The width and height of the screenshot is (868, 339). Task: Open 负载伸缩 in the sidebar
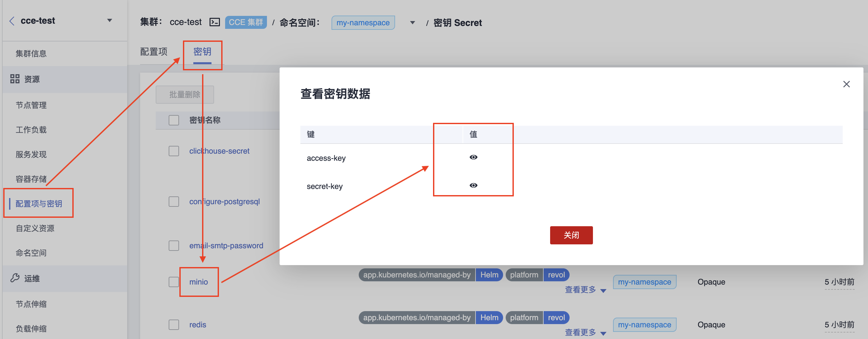pyautogui.click(x=31, y=329)
